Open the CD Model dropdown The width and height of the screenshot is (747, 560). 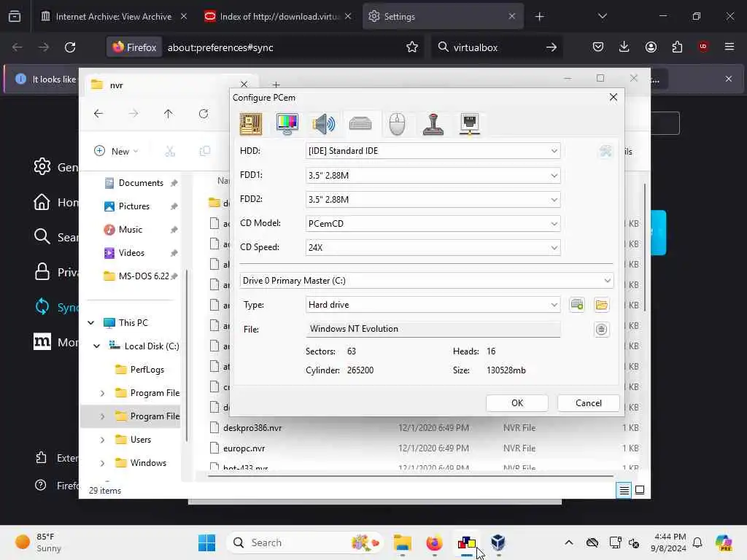433,223
